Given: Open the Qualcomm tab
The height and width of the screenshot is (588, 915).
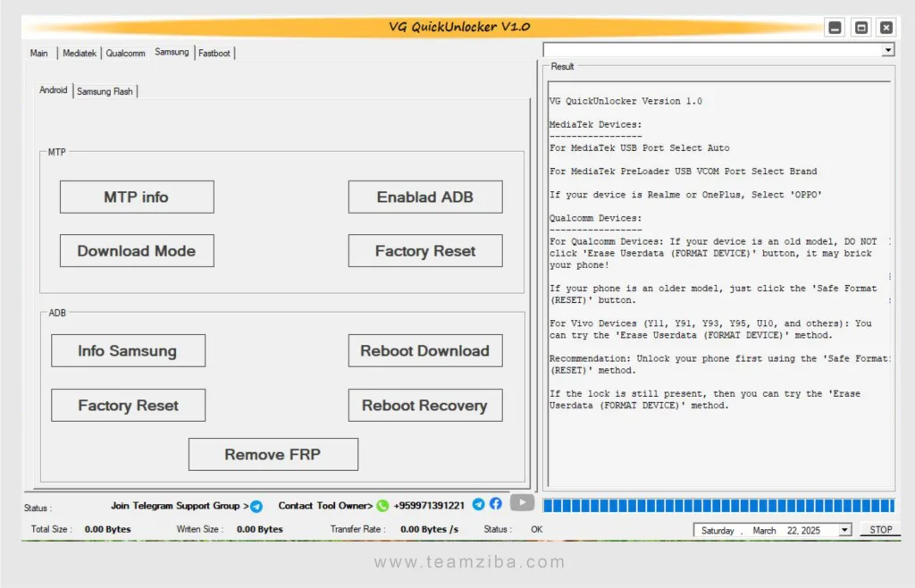Looking at the screenshot, I should pyautogui.click(x=125, y=53).
